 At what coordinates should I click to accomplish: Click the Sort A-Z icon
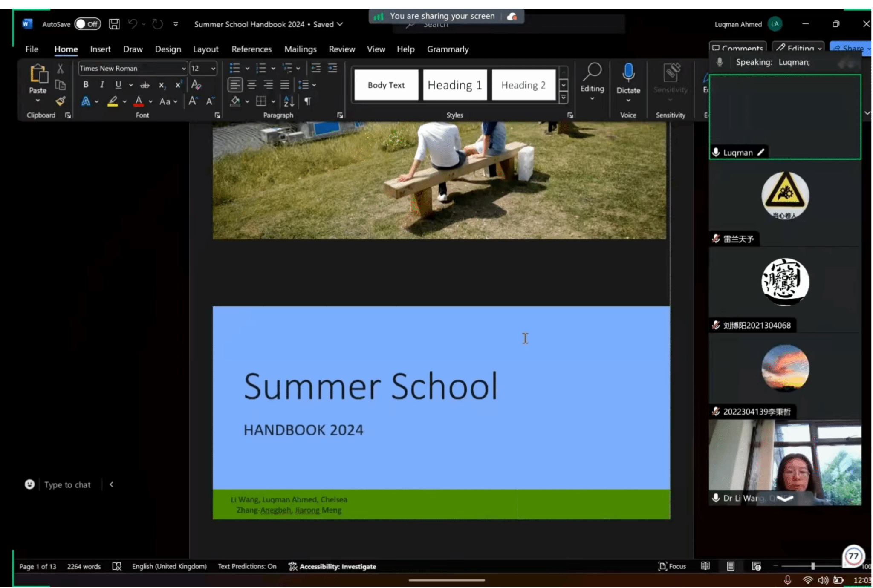click(289, 101)
